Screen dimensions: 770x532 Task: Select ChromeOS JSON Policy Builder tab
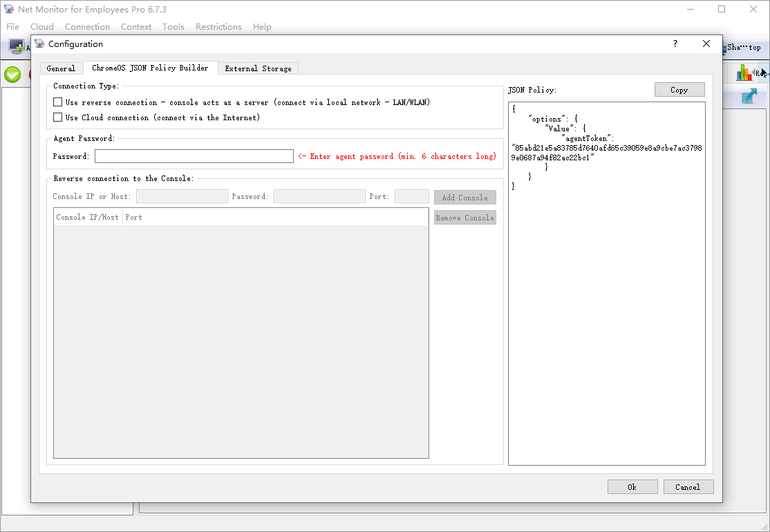pyautogui.click(x=150, y=68)
